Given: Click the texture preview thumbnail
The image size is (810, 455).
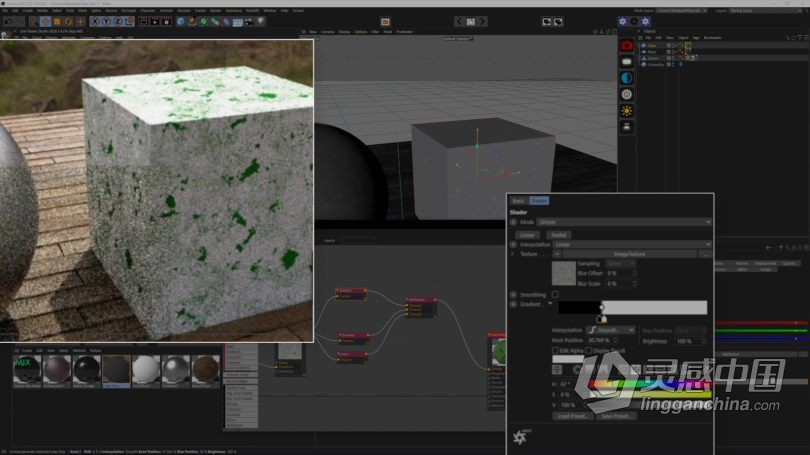Looking at the screenshot, I should (x=564, y=273).
